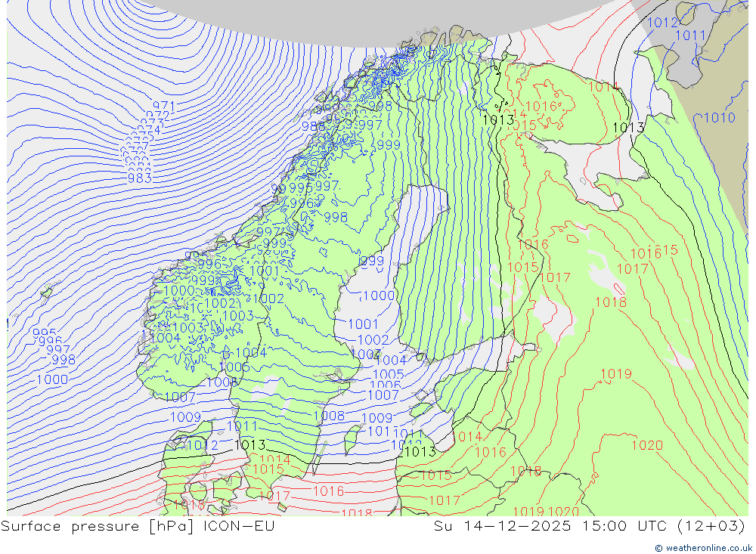
Task: Click the blue 1002 label in central Sweden
Action: [268, 299]
